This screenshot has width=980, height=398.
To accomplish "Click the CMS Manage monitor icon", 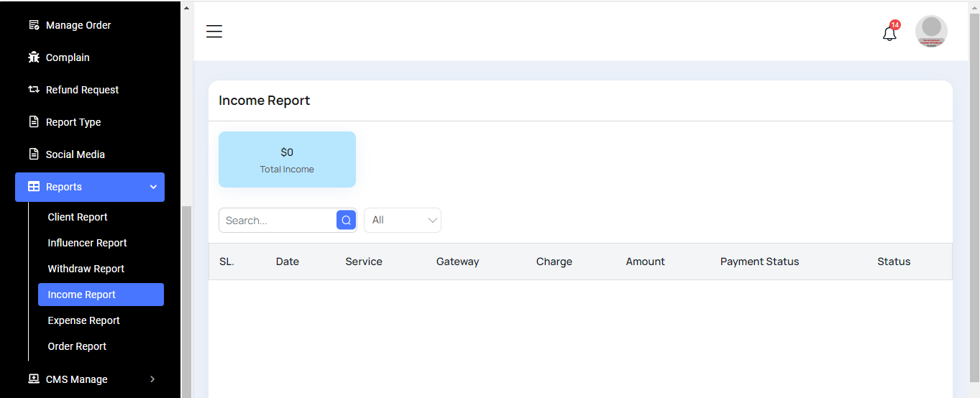I will (x=34, y=379).
